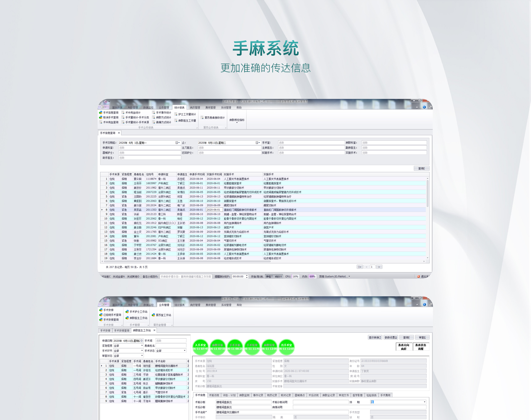Screen dimensions: 531x420
Task: Click the 取消手术查询 ribbon icon
Action: pos(101,118)
